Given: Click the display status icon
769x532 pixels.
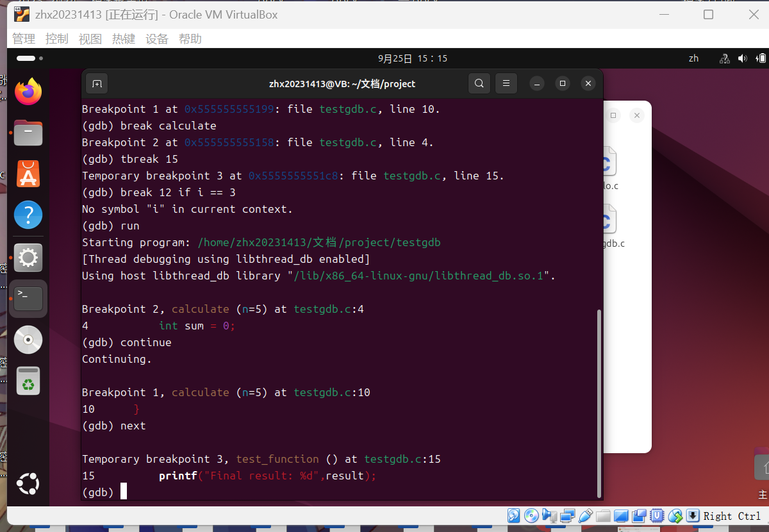Looking at the screenshot, I should point(621,516).
